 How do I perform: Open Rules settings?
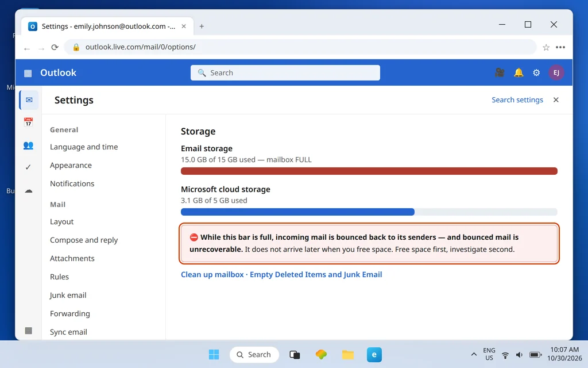click(59, 277)
